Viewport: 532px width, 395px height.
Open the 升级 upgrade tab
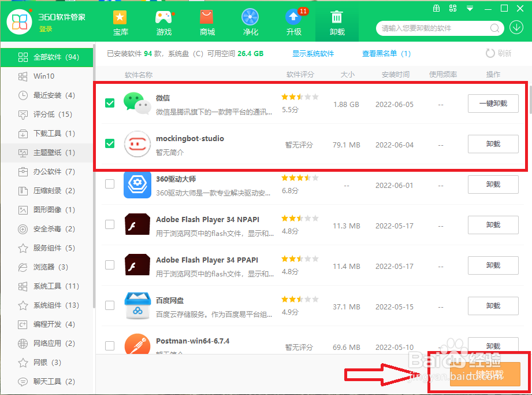pos(294,23)
